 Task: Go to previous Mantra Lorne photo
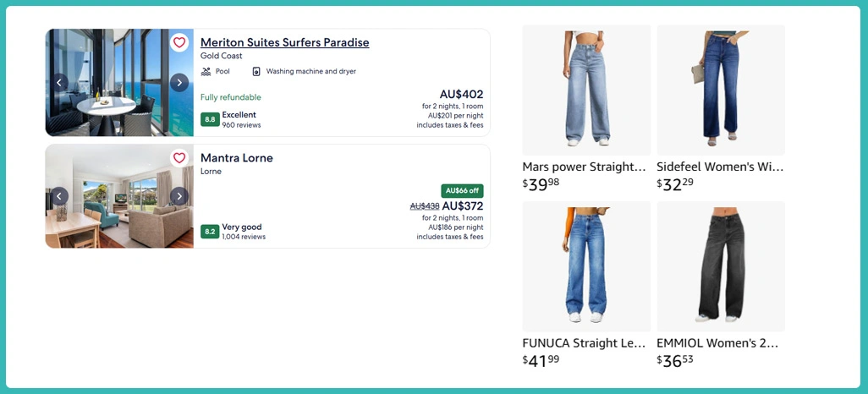tap(59, 196)
